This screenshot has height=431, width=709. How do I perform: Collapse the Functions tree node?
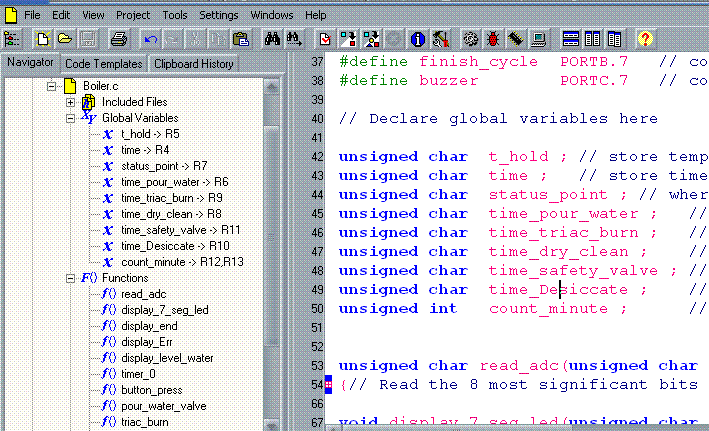point(71,278)
